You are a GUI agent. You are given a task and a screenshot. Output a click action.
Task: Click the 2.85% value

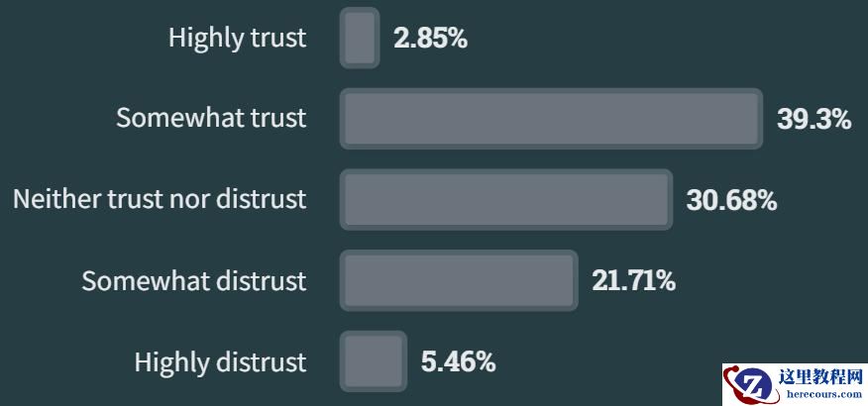point(430,40)
